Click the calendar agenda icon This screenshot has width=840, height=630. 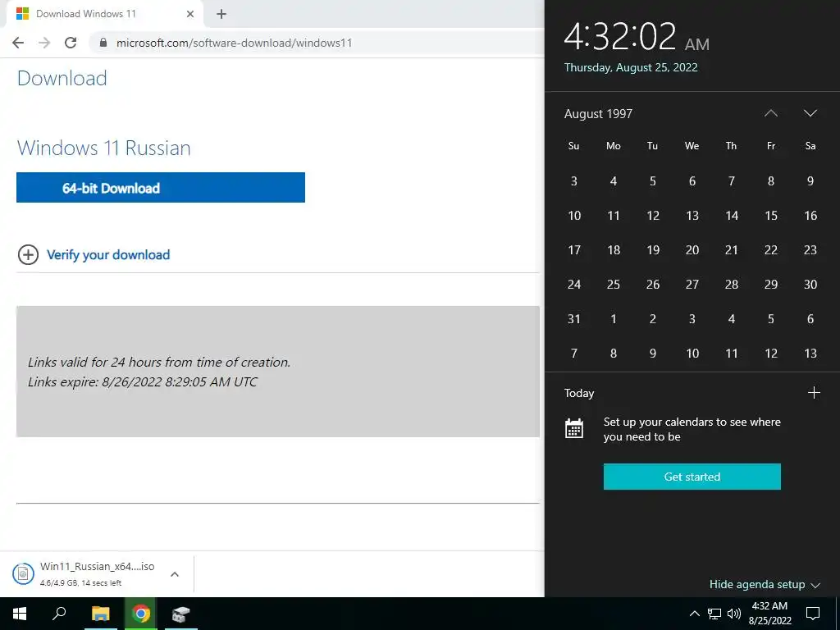(x=574, y=429)
